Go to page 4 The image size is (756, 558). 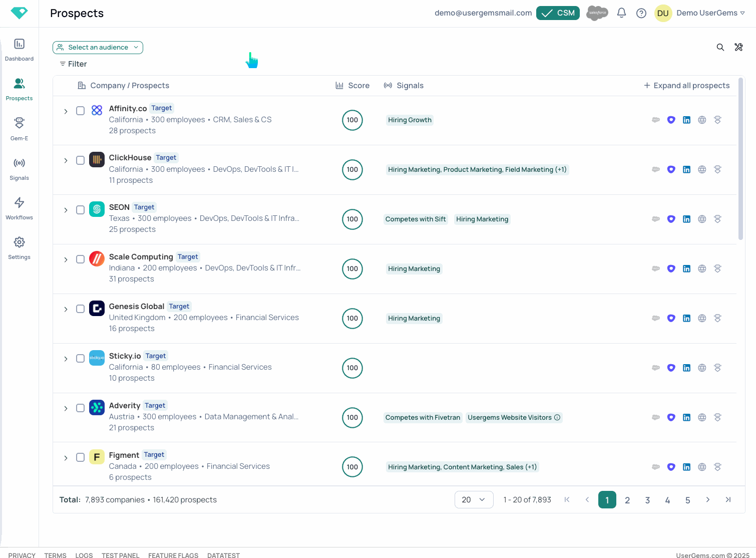(x=667, y=500)
